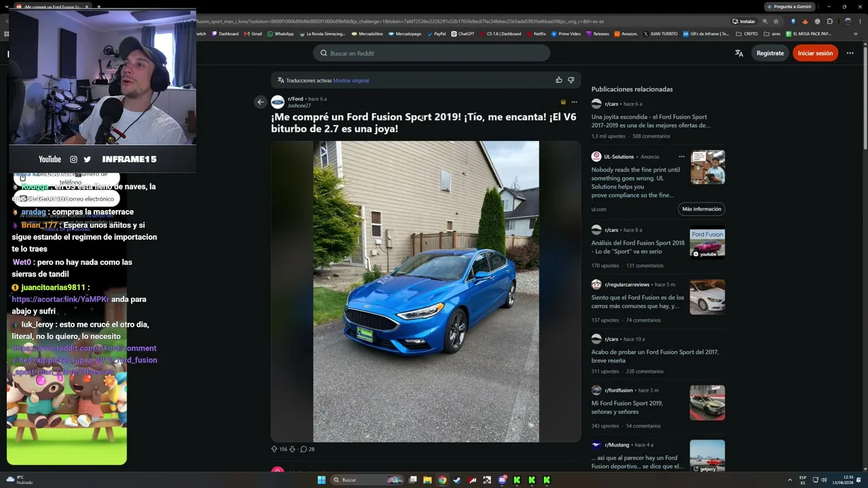
Task: Open the r/Mustang community link
Action: tap(618, 445)
